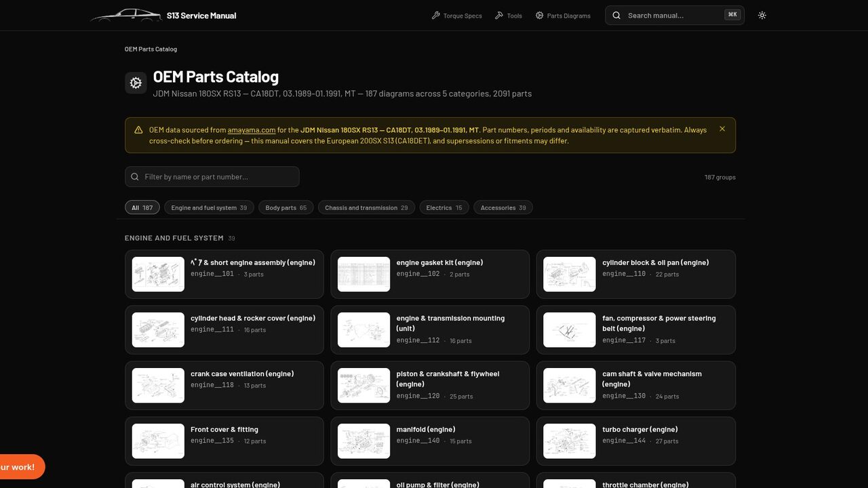Image resolution: width=868 pixels, height=488 pixels.
Task: Select Body parts filter chip
Action: click(x=286, y=207)
